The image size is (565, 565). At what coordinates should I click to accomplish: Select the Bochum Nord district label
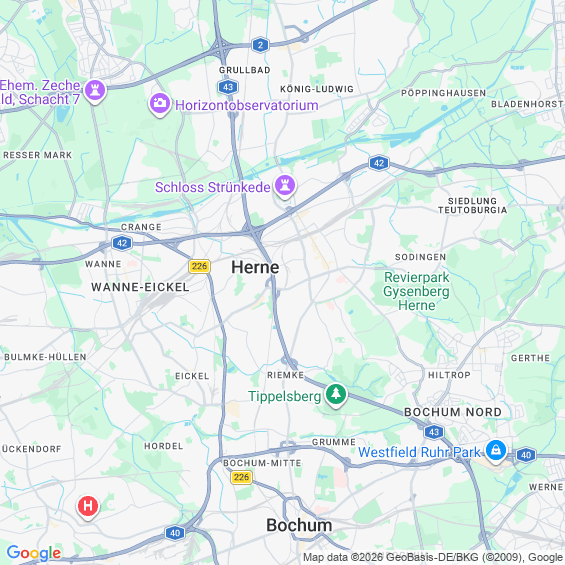453,412
